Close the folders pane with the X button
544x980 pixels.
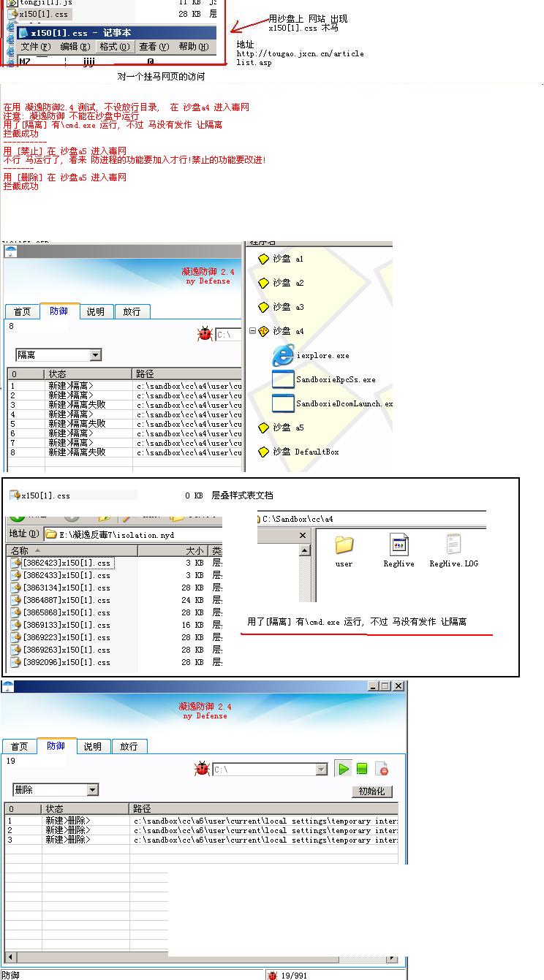(303, 536)
